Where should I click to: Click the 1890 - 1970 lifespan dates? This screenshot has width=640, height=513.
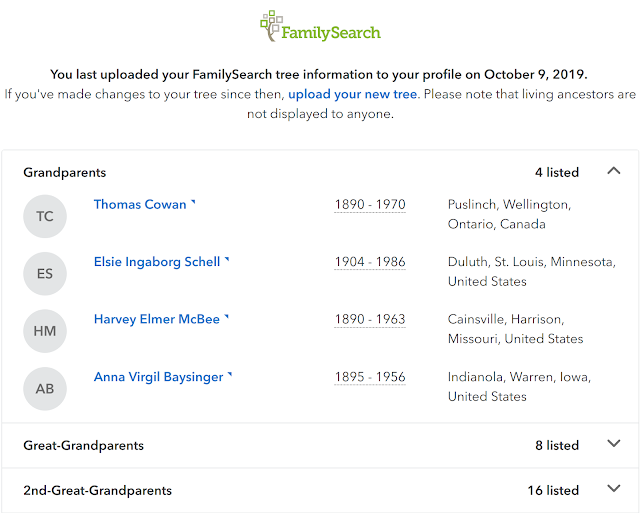click(370, 204)
